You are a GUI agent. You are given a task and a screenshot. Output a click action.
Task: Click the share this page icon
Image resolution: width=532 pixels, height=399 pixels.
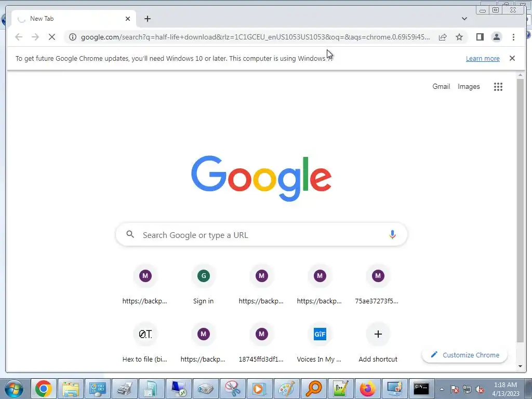443,37
